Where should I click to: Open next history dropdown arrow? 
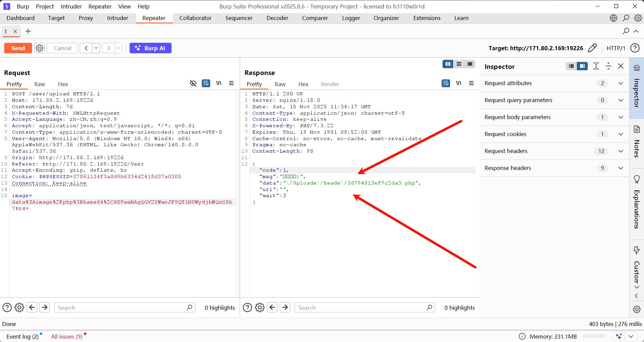tap(119, 48)
